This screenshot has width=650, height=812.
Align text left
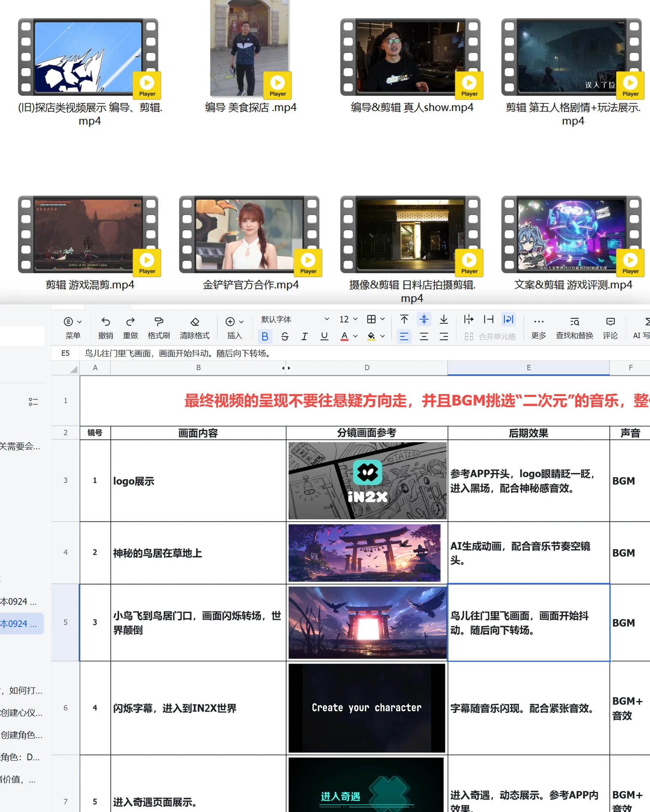point(404,337)
